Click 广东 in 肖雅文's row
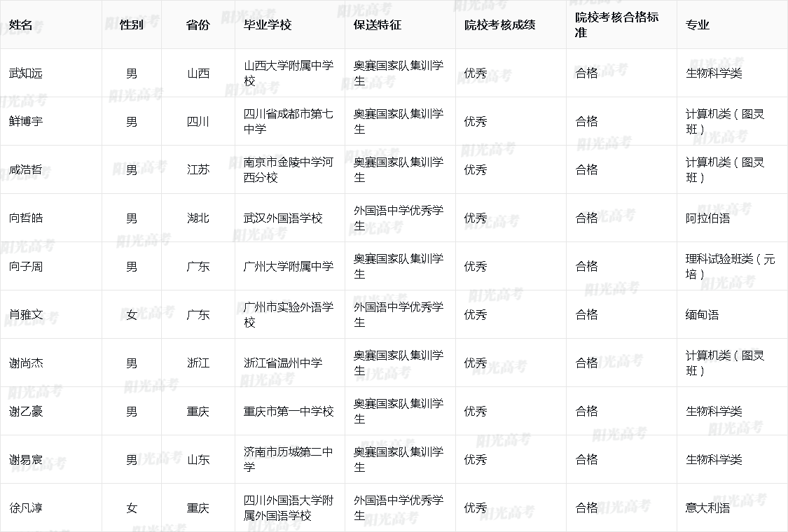 pyautogui.click(x=198, y=315)
